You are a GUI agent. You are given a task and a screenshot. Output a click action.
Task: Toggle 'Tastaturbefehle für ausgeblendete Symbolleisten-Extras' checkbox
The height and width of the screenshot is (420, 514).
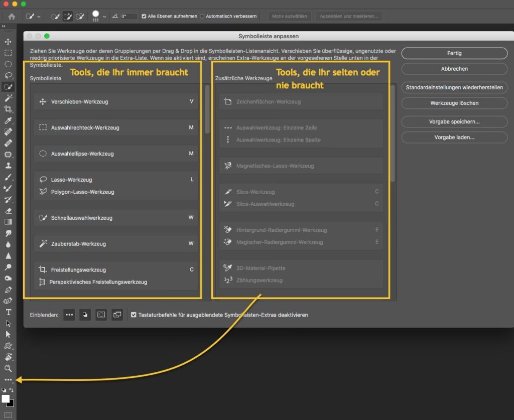pyautogui.click(x=134, y=315)
